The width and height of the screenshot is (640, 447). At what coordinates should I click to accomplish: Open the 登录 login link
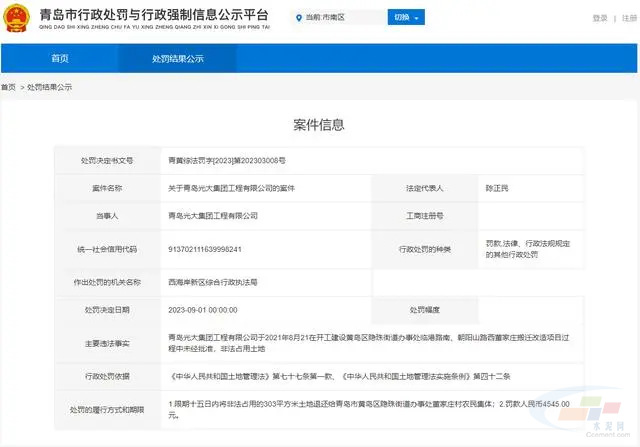pos(600,18)
